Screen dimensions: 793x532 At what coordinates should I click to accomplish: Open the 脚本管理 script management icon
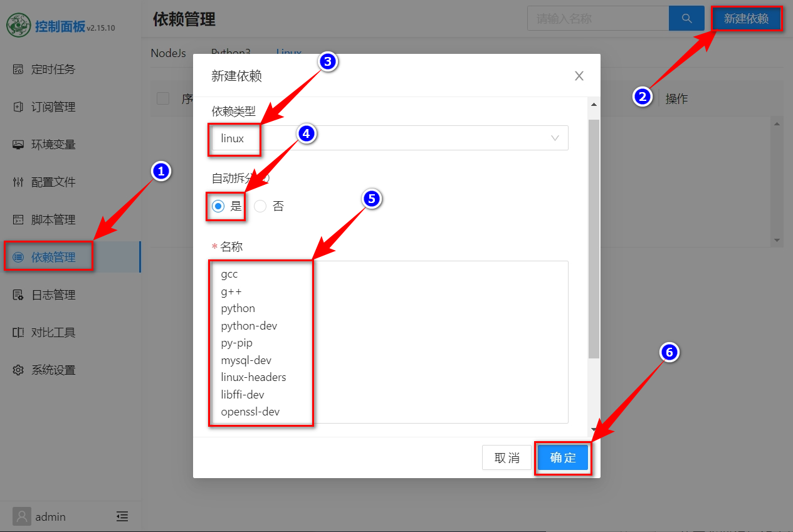(18, 220)
